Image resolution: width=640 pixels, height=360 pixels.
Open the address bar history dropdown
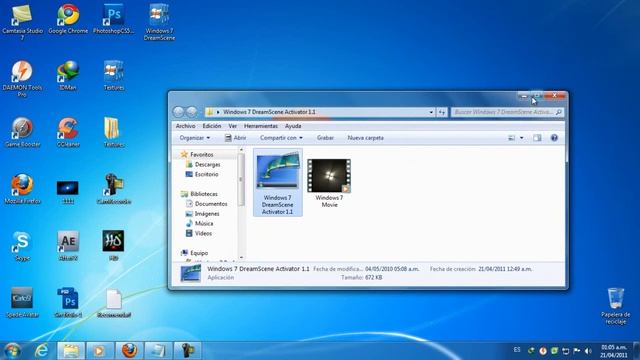coord(431,112)
